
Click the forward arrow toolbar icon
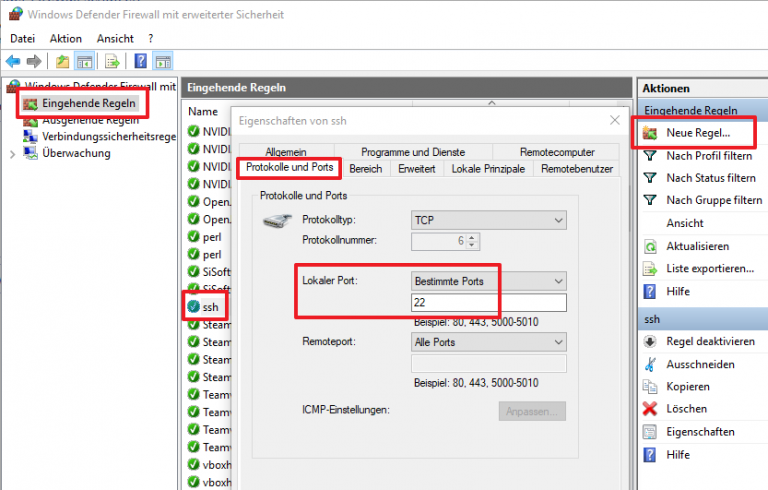pyautogui.click(x=34, y=62)
